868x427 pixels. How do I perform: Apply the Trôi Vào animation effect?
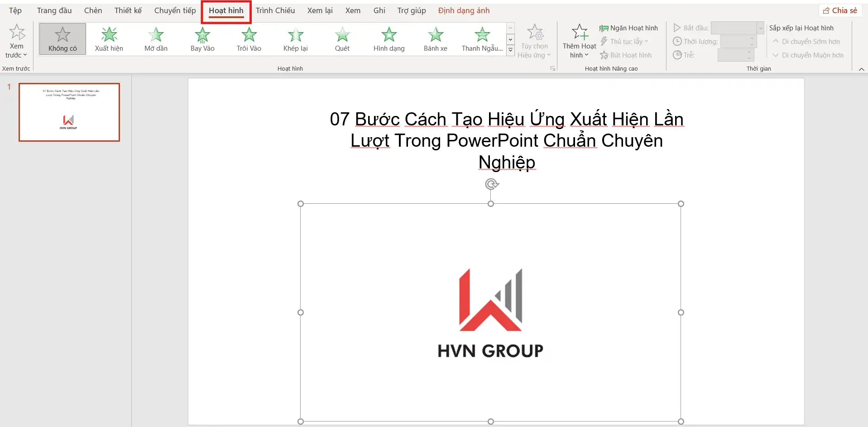click(249, 39)
